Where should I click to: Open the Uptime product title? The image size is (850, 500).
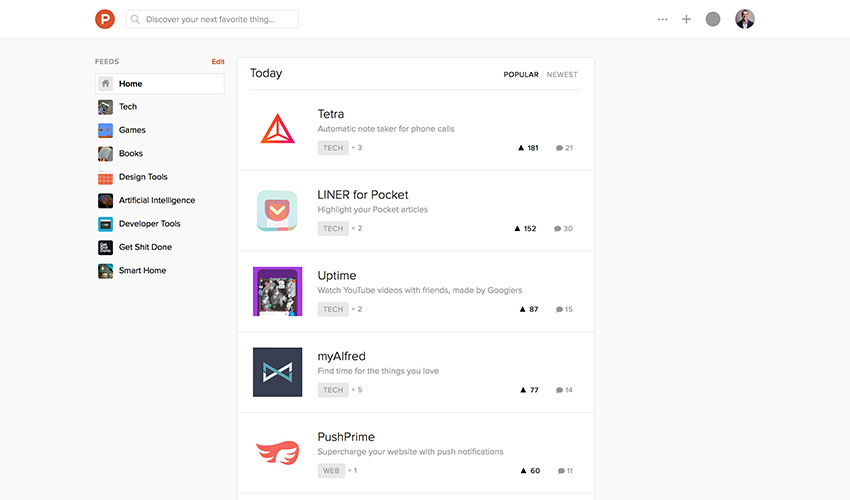coord(337,275)
